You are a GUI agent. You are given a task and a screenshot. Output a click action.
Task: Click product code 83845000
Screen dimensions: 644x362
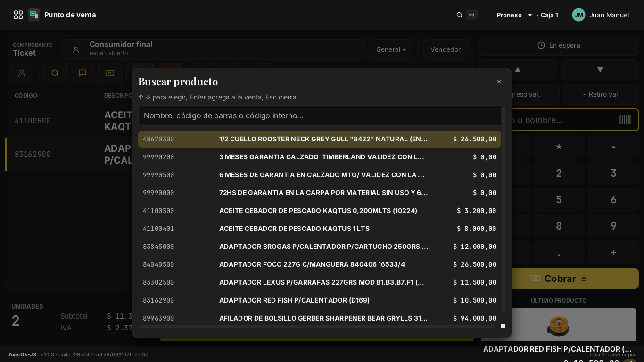(x=158, y=247)
